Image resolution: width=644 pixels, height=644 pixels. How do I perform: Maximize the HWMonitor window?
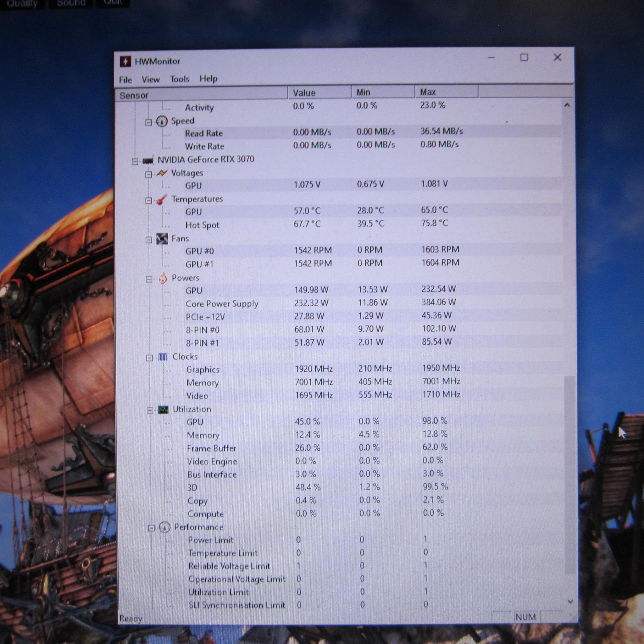524,57
